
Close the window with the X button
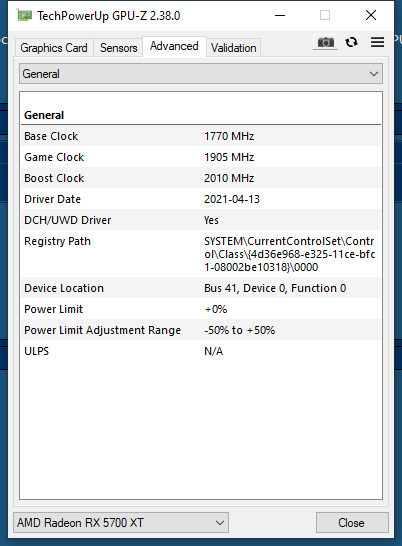coord(371,15)
